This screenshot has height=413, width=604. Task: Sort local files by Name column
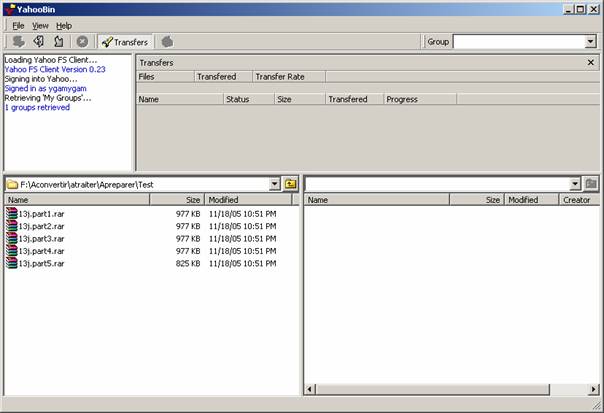tap(77, 200)
